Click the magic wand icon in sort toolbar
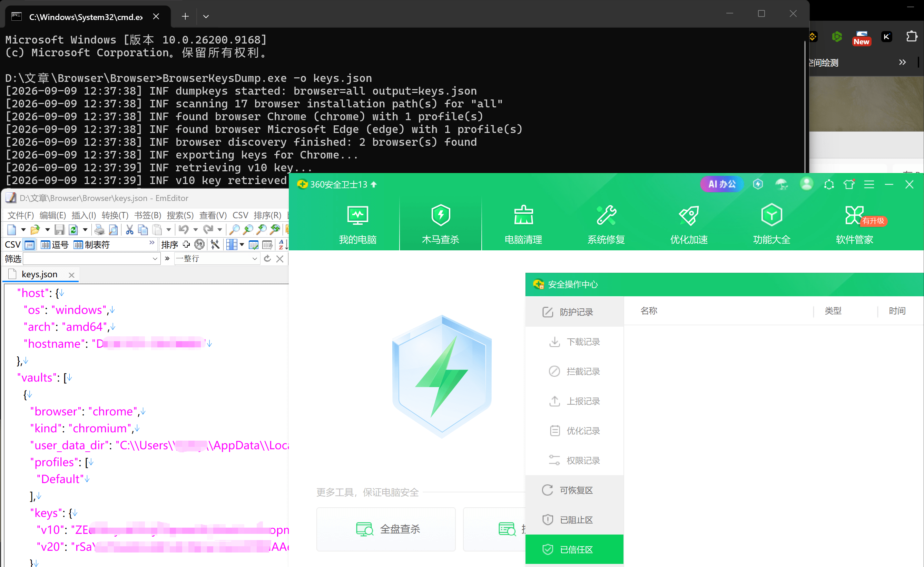Image resolution: width=924 pixels, height=567 pixels. click(x=215, y=245)
